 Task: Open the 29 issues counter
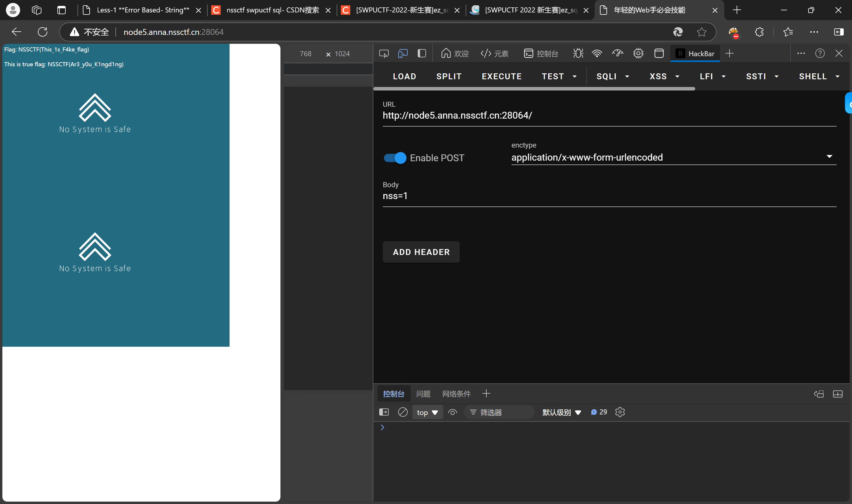pos(599,412)
